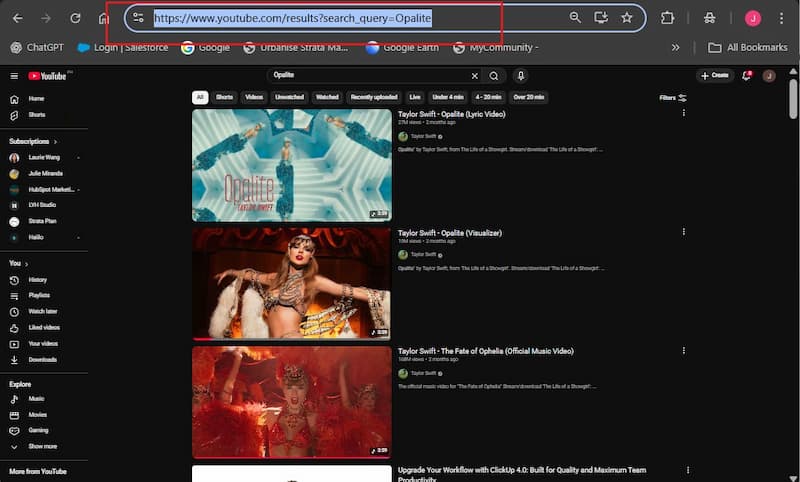Open the ChatGPT bookmark

pyautogui.click(x=37, y=47)
